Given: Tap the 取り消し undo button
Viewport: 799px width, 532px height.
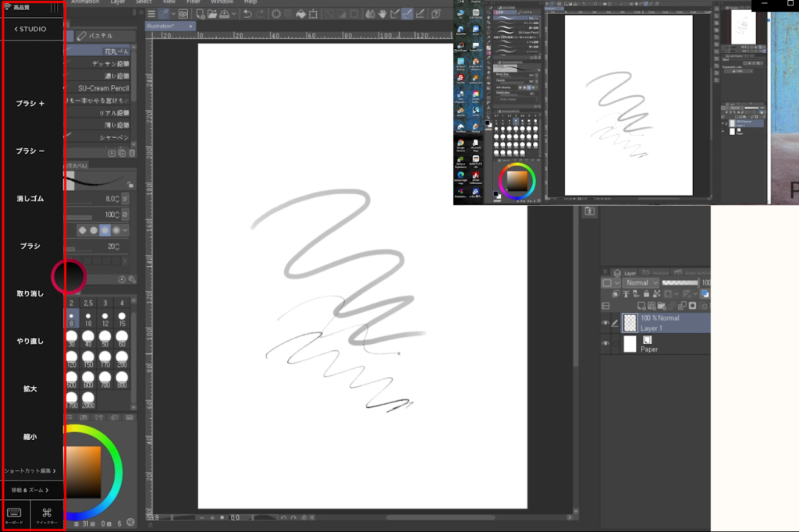Looking at the screenshot, I should pos(30,293).
